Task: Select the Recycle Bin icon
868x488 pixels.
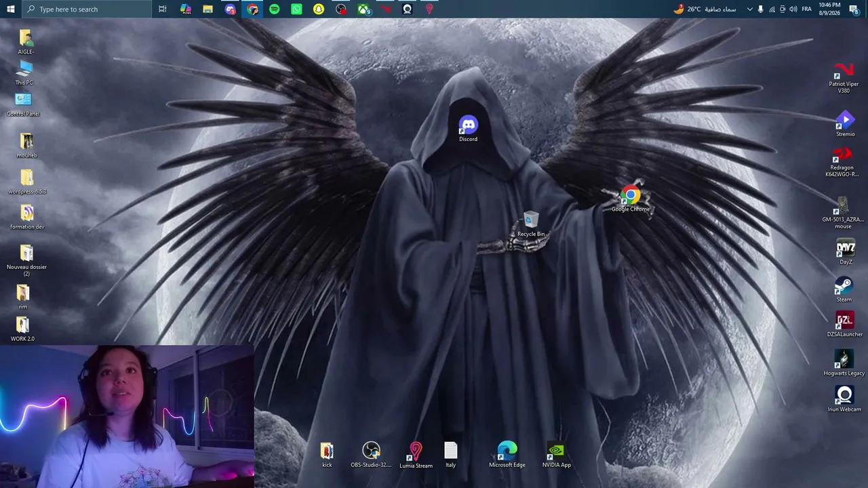Action: tap(531, 224)
